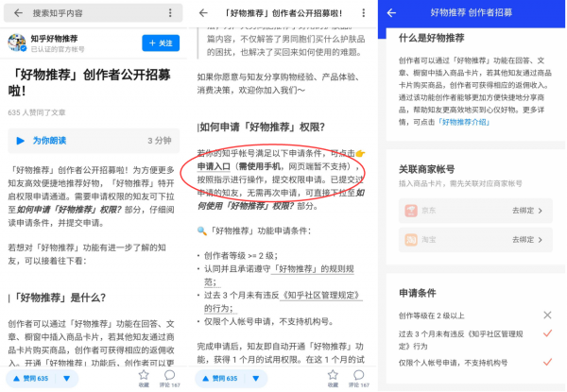Tap the 淘宝 merchant icon
This screenshot has height=392, width=567.
[411, 240]
